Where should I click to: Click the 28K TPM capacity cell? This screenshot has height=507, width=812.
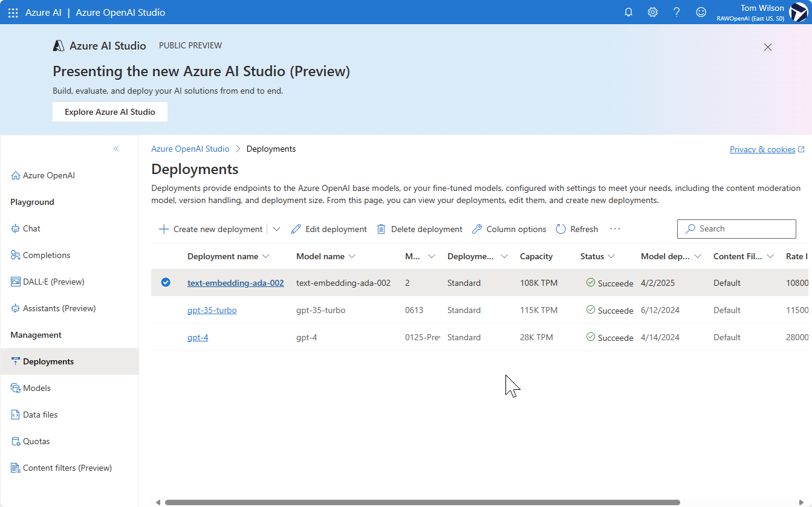(x=536, y=337)
